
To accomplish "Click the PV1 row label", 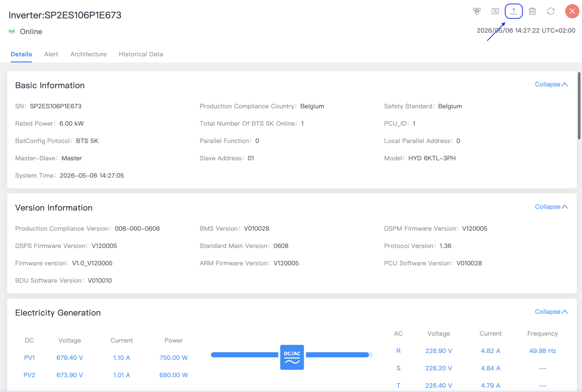I will [x=29, y=358].
